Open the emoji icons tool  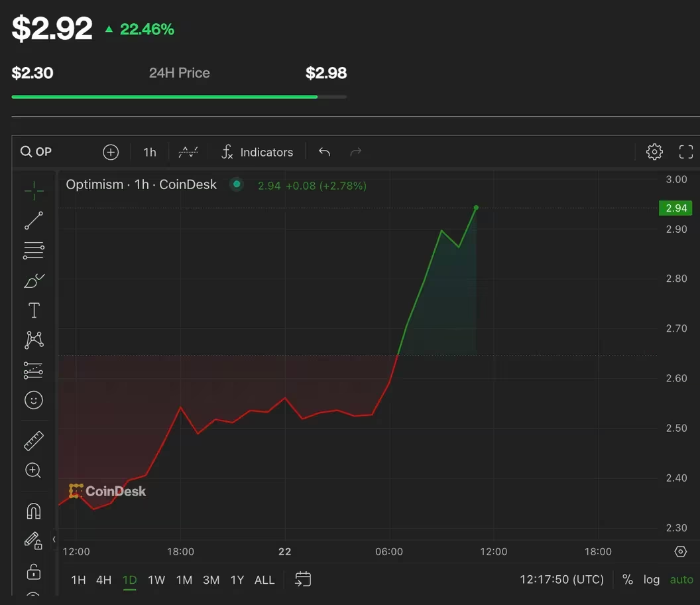pyautogui.click(x=34, y=400)
